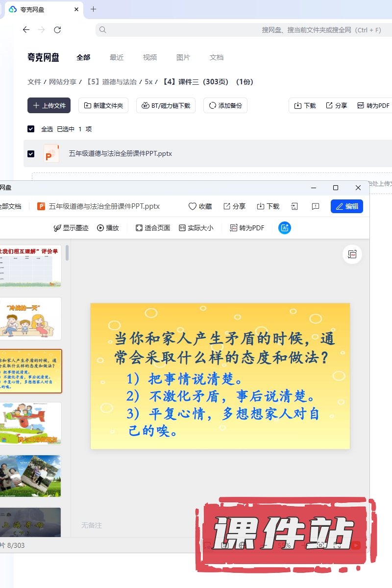This screenshot has height=588, width=392.
Task: Click the blue 编辑 button
Action: coord(346,206)
